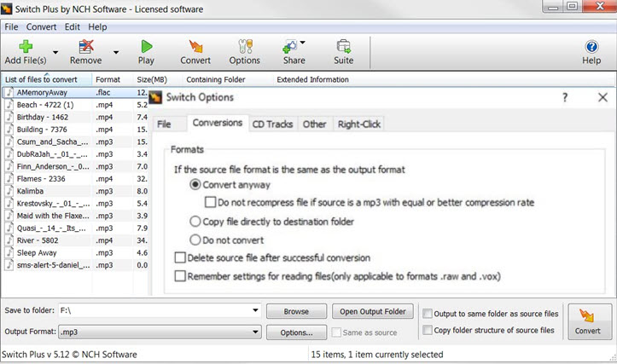Image resolution: width=617 pixels, height=364 pixels.
Task: Select the sms-alert-5-daniel file row
Action: click(x=76, y=265)
